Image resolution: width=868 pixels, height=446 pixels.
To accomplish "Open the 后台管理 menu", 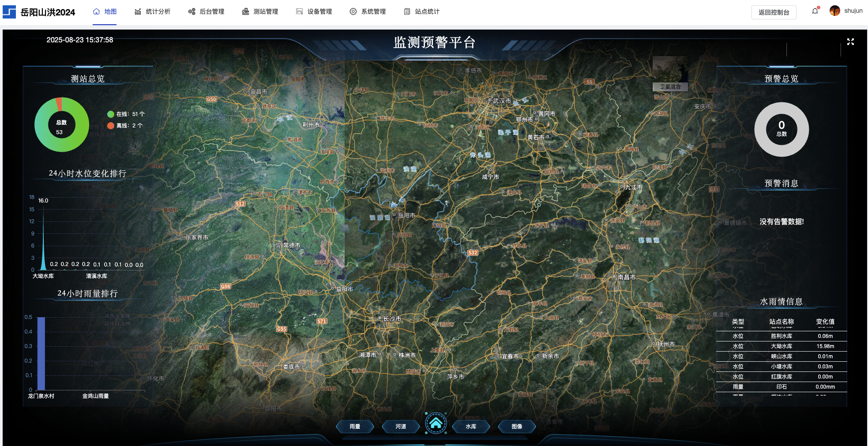I will pyautogui.click(x=206, y=11).
